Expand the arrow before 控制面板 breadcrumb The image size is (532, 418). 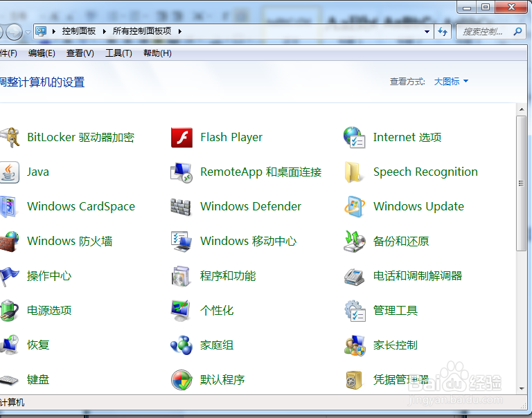54,32
